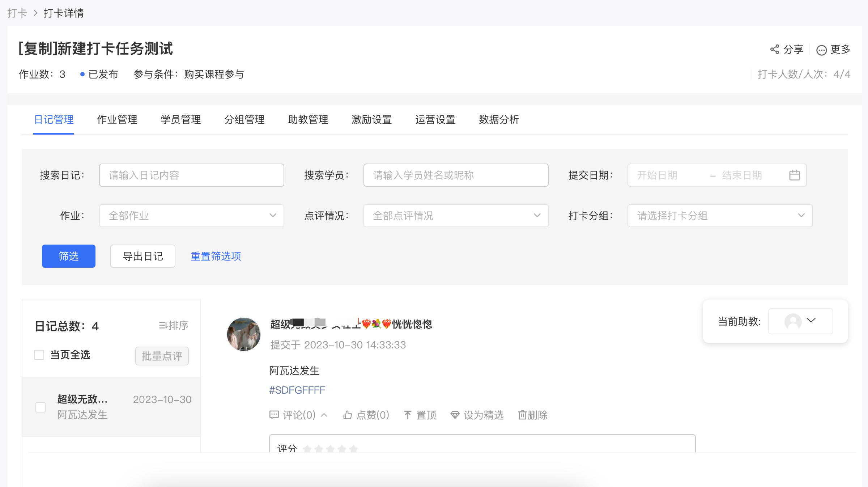Click the blue 筛选 button

pyautogui.click(x=69, y=256)
